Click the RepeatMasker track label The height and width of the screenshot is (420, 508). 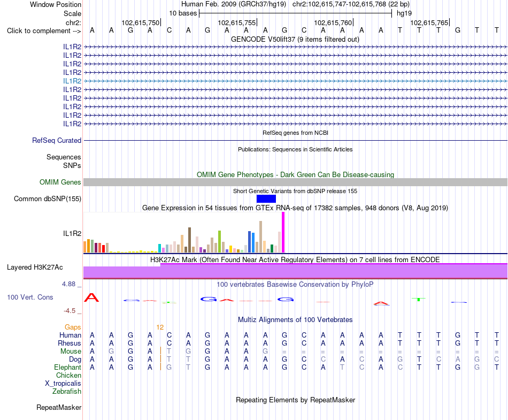(59, 407)
